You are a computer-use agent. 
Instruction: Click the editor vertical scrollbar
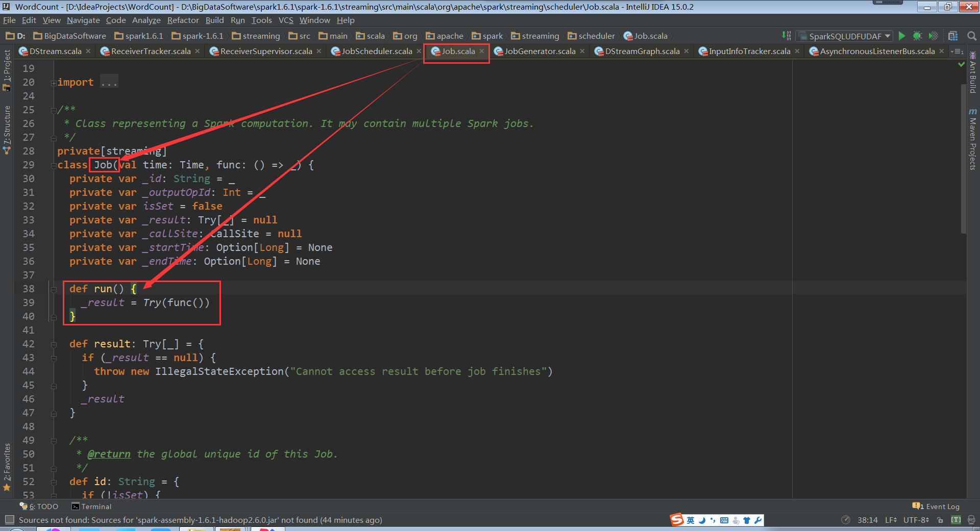(x=963, y=158)
